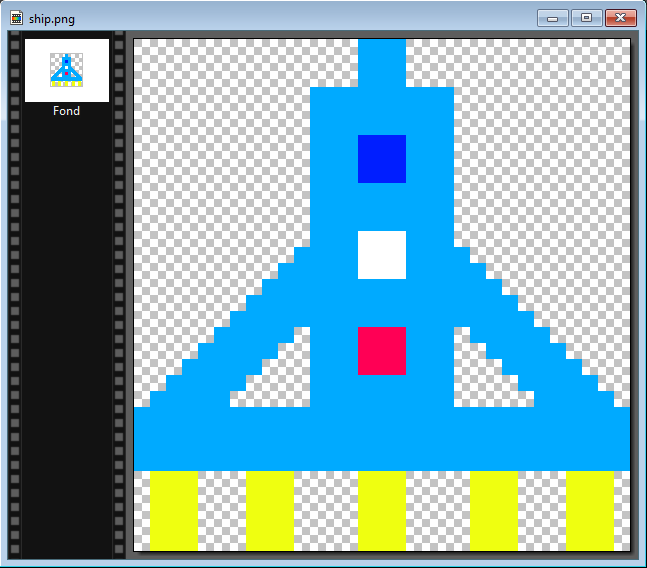Select the Fond frame thumbnail
This screenshot has height=568, width=647.
pyautogui.click(x=67, y=70)
